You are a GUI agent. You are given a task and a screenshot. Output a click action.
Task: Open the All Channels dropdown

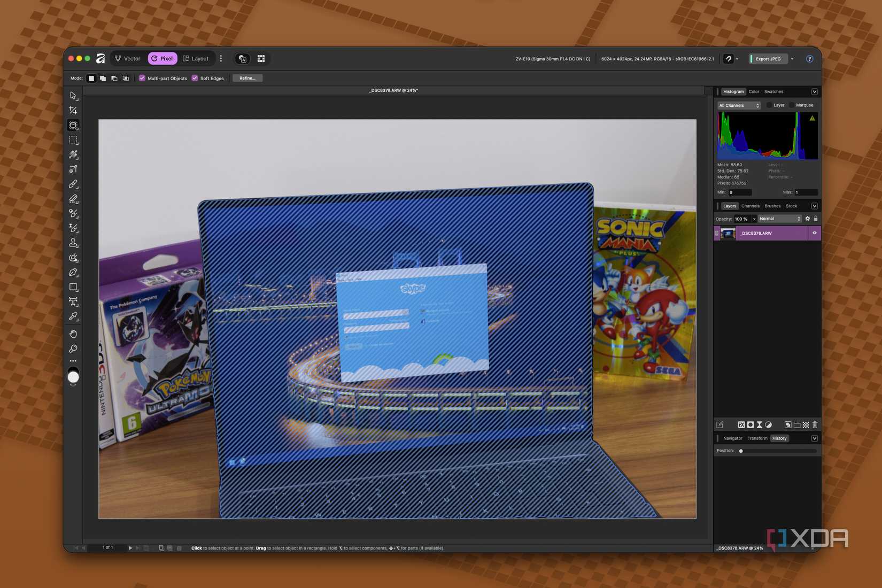[739, 105]
